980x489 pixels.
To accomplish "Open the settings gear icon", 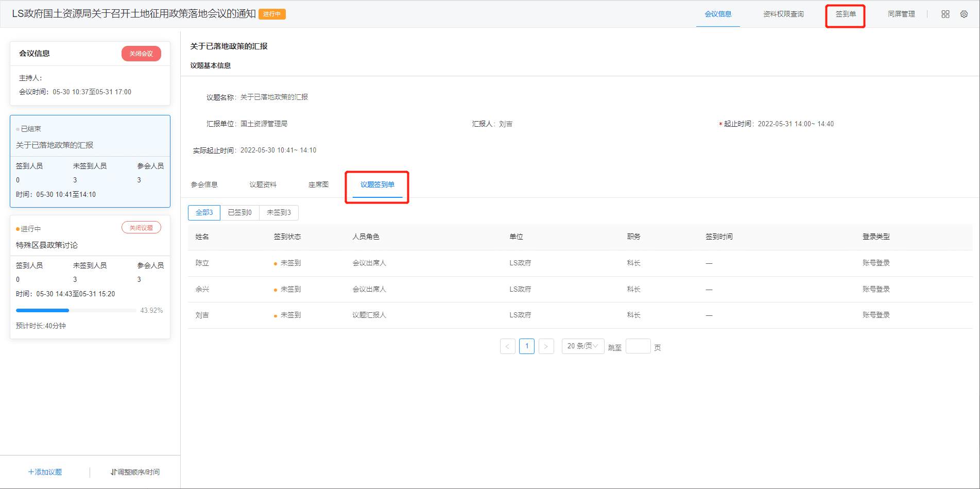I will [x=964, y=14].
